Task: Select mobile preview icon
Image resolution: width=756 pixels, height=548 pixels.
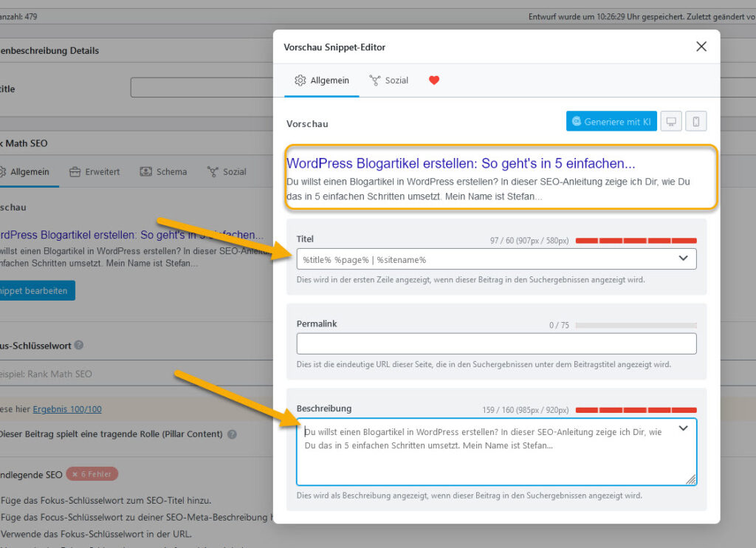Action: [695, 122]
